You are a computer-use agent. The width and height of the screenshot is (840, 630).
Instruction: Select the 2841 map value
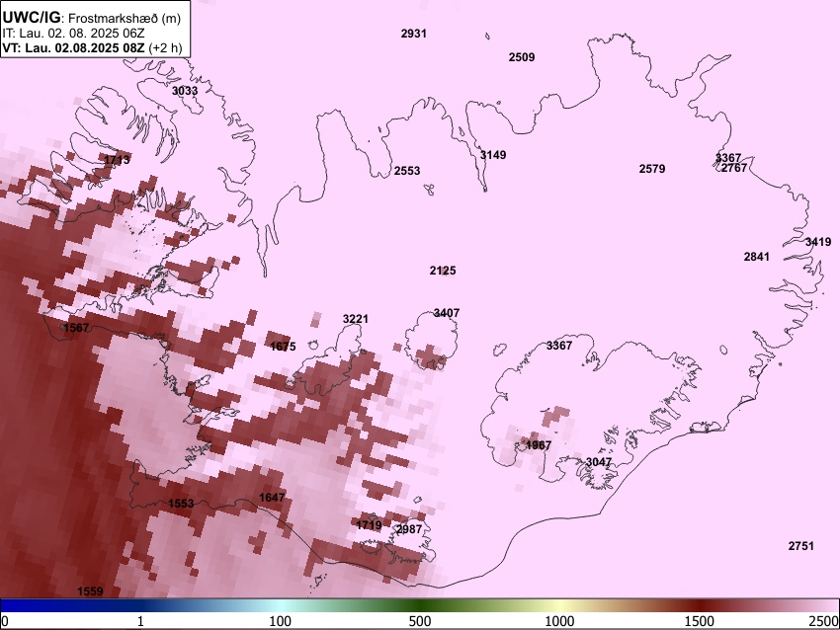756,257
